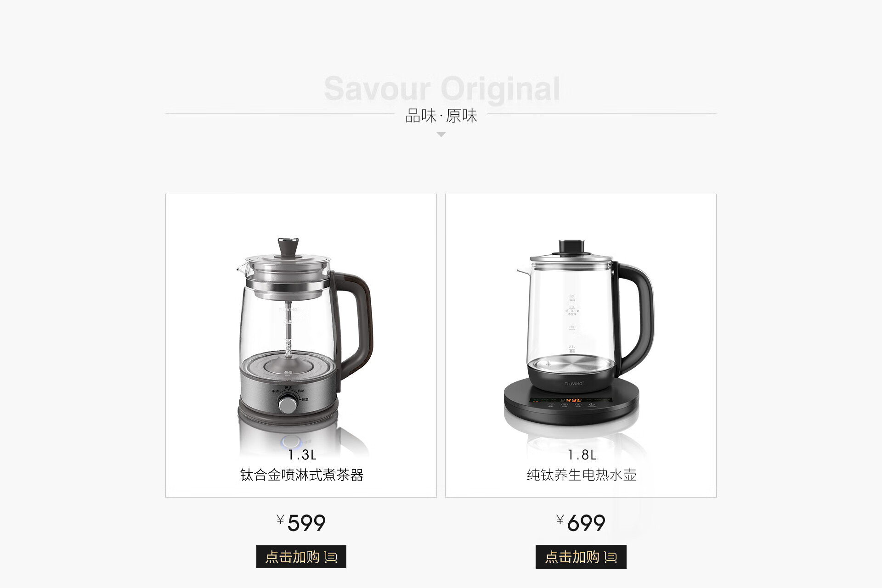Image resolution: width=882 pixels, height=588 pixels.
Task: Click the add-to-cart button under ¥699
Action: coord(581,557)
